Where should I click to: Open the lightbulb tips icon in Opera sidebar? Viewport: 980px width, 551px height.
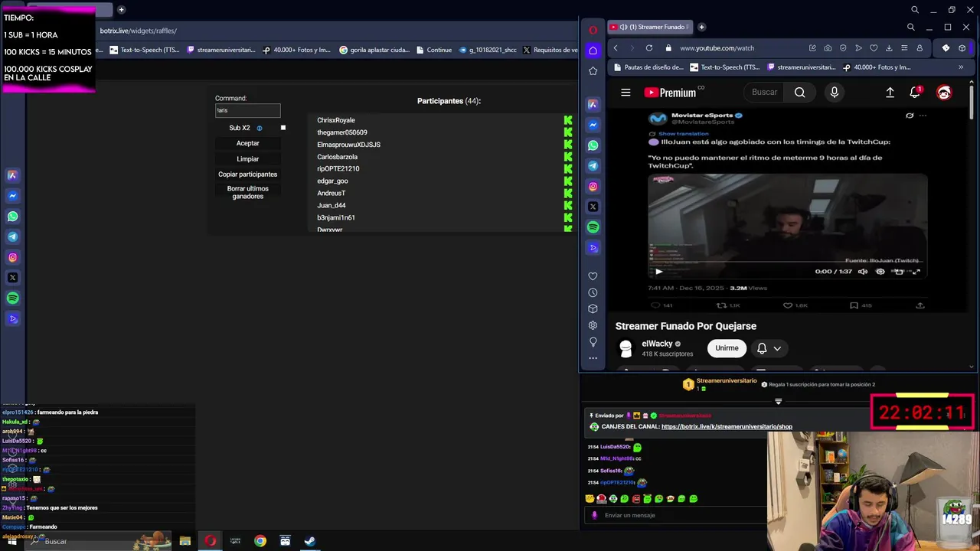pos(593,341)
